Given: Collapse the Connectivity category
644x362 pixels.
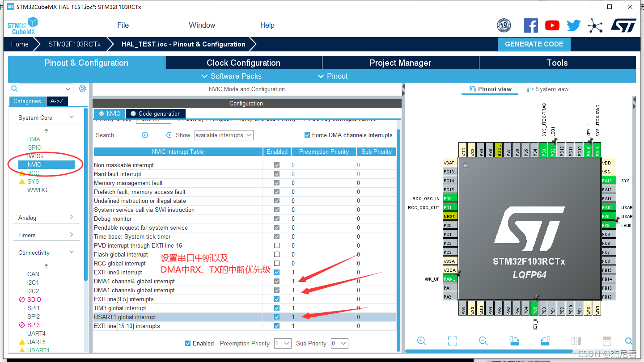Looking at the screenshot, I should [x=72, y=252].
